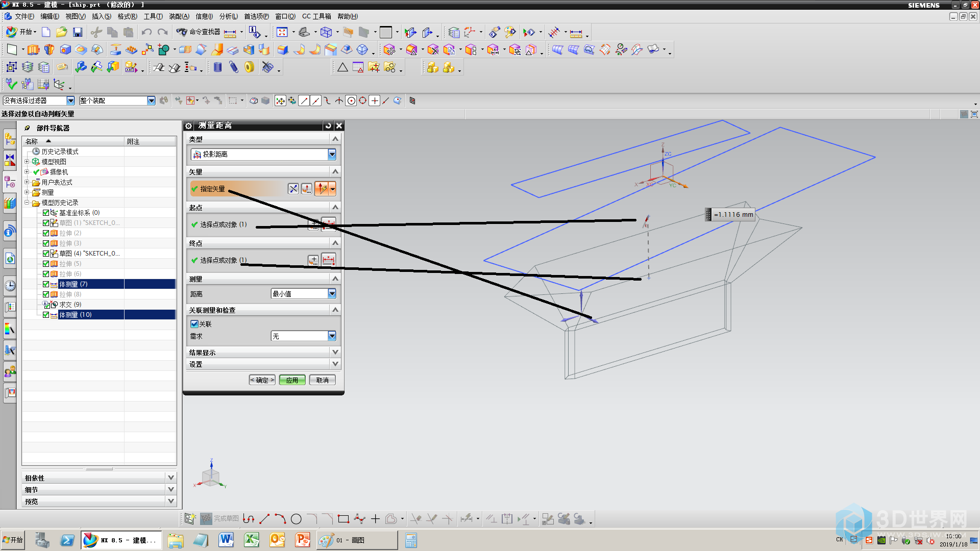
Task: Click the Move Face synchronous modeling icon
Action: 389,50
